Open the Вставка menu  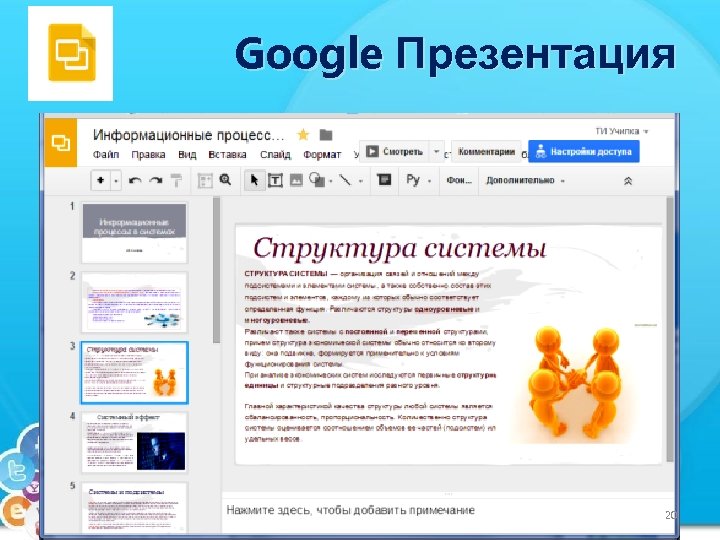pos(227,155)
